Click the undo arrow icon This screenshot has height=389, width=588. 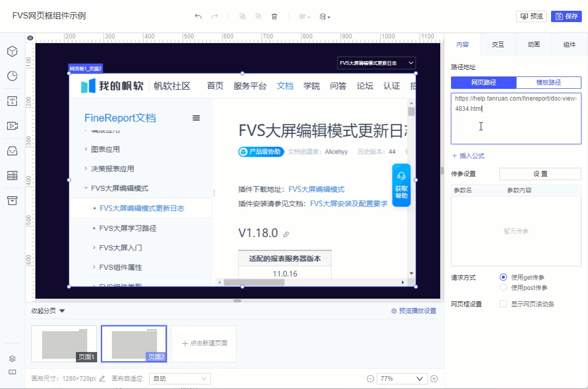click(x=199, y=16)
